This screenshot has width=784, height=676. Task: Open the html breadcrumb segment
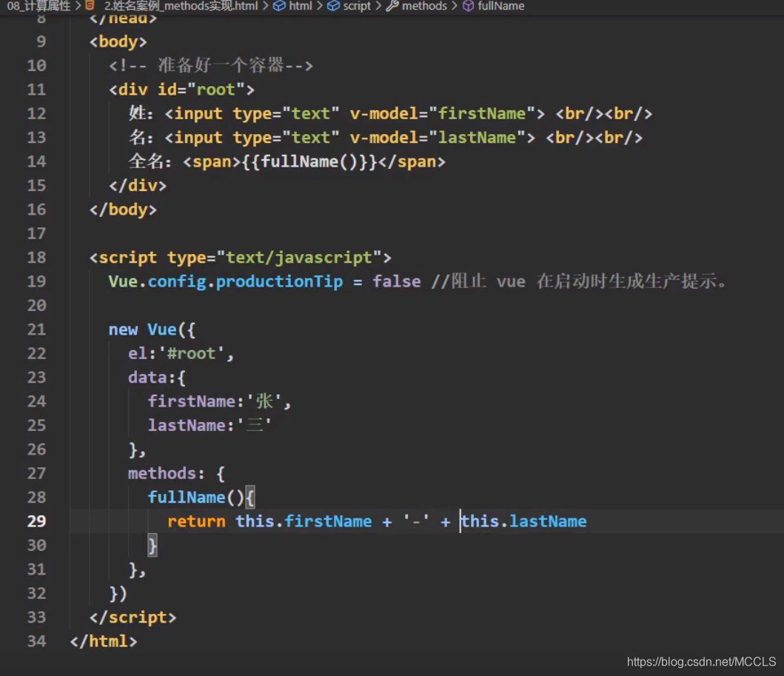(300, 6)
